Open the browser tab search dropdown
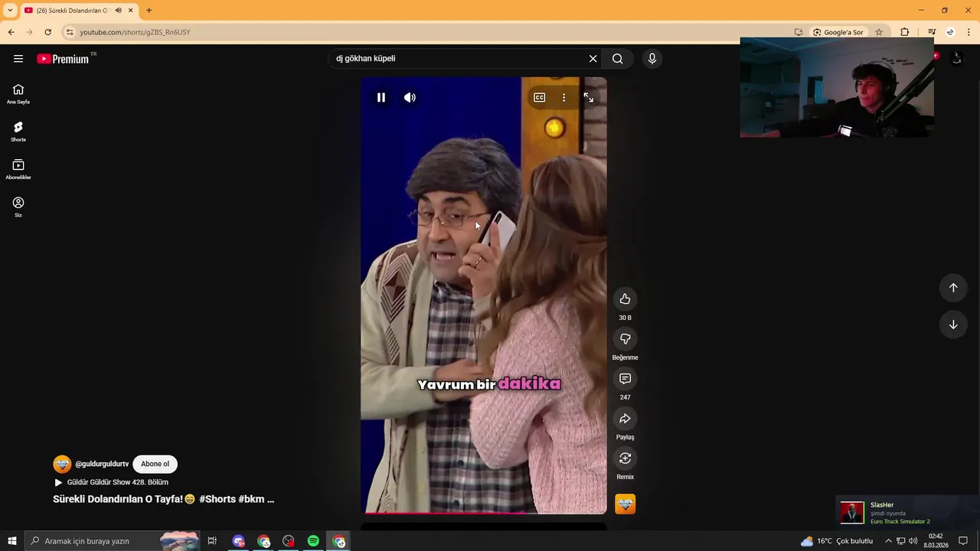 [x=10, y=10]
